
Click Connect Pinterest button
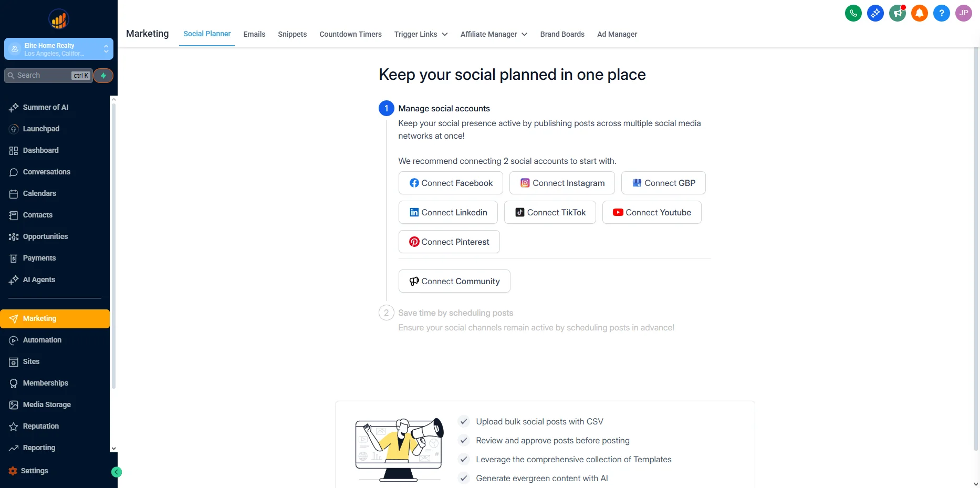coord(449,242)
